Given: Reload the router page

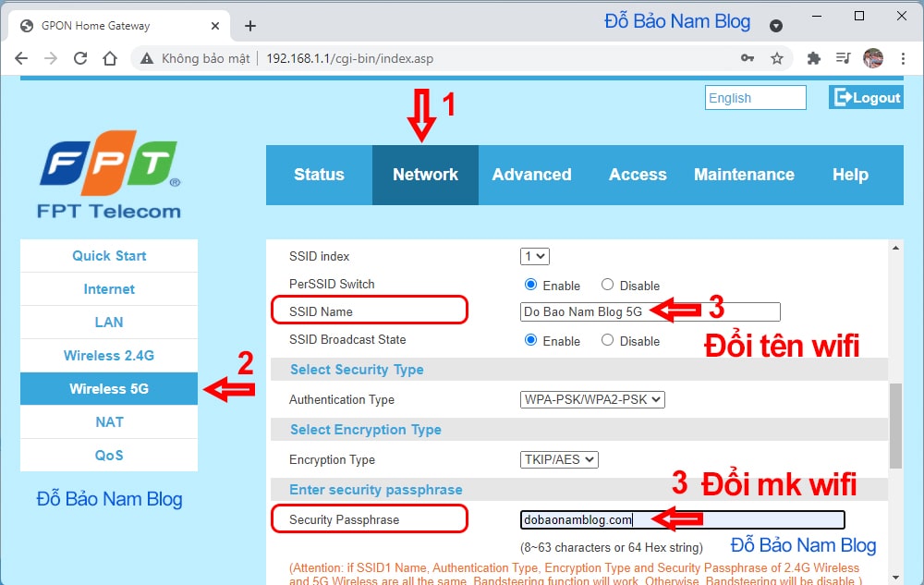Looking at the screenshot, I should click(80, 58).
